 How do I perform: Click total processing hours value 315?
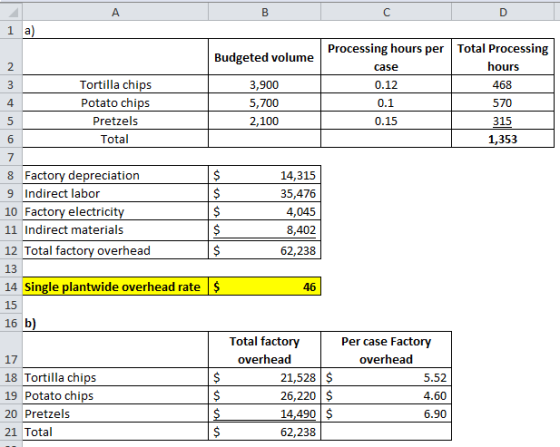pos(503,121)
